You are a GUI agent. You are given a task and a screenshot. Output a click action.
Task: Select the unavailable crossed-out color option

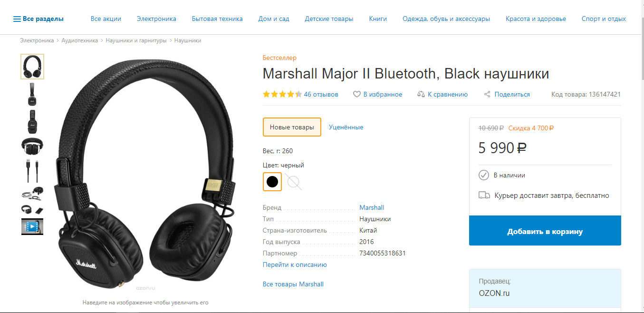coord(294,182)
